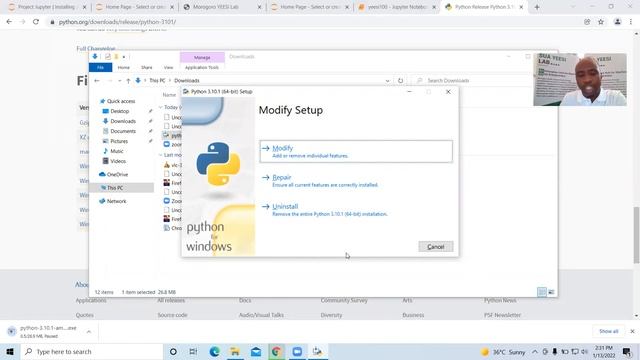
Task: Close the Chrome downloads bar
Action: pos(632,331)
